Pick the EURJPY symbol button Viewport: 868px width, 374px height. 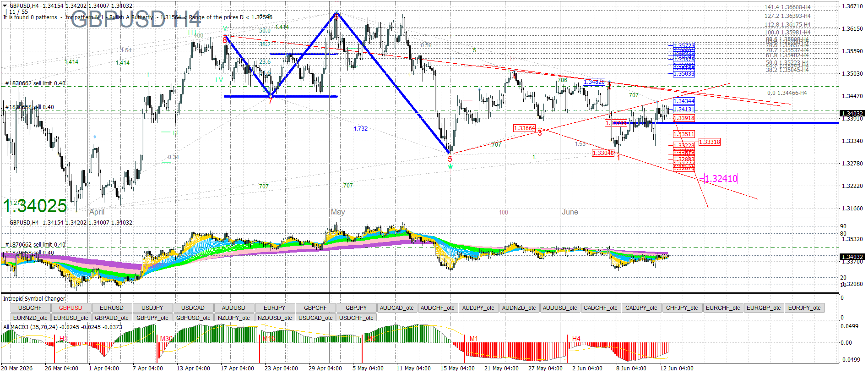[275, 308]
